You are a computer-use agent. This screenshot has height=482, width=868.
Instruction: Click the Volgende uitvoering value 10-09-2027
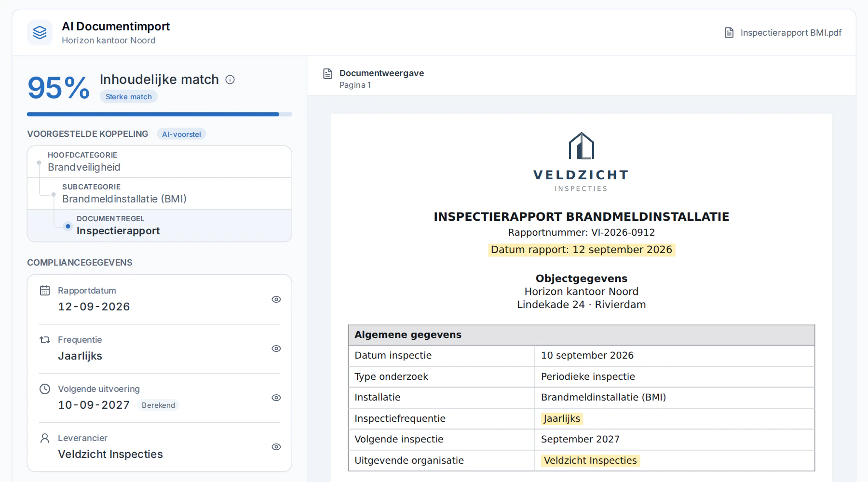(x=94, y=405)
